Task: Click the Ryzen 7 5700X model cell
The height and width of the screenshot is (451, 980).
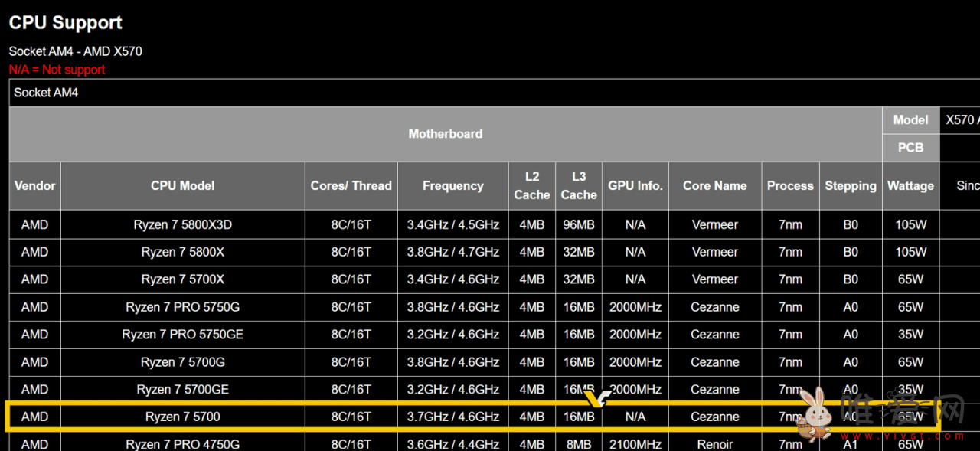Action: pos(182,279)
